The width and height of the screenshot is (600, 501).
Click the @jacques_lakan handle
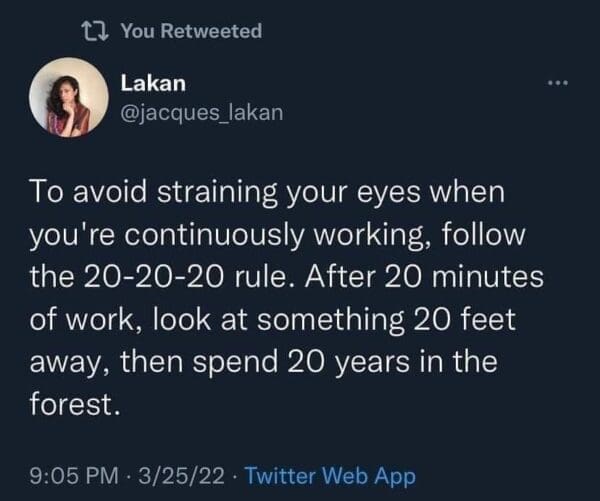201,113
